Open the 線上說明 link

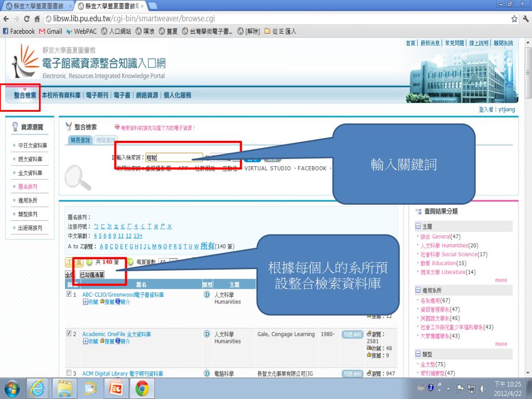[479, 43]
